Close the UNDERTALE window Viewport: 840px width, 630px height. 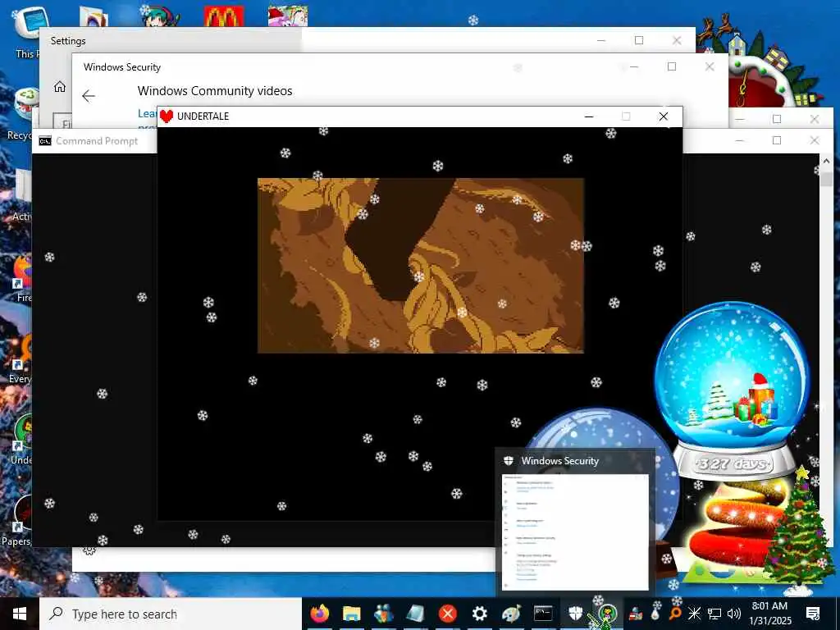(x=663, y=116)
